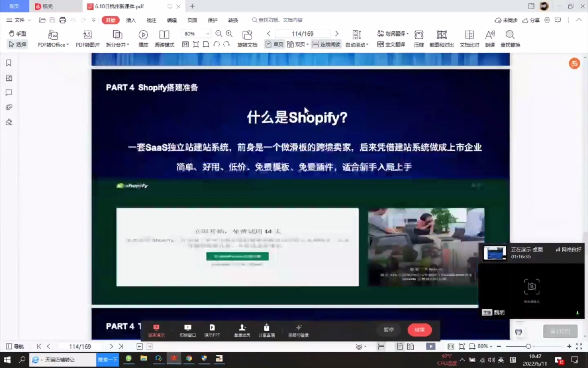Click end presentation icon in meeting bar
This screenshot has width=588, height=368.
click(156, 330)
